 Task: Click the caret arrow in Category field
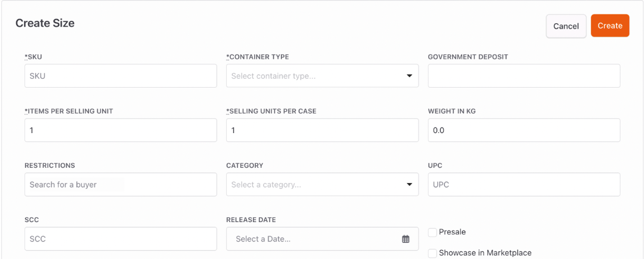(x=409, y=185)
